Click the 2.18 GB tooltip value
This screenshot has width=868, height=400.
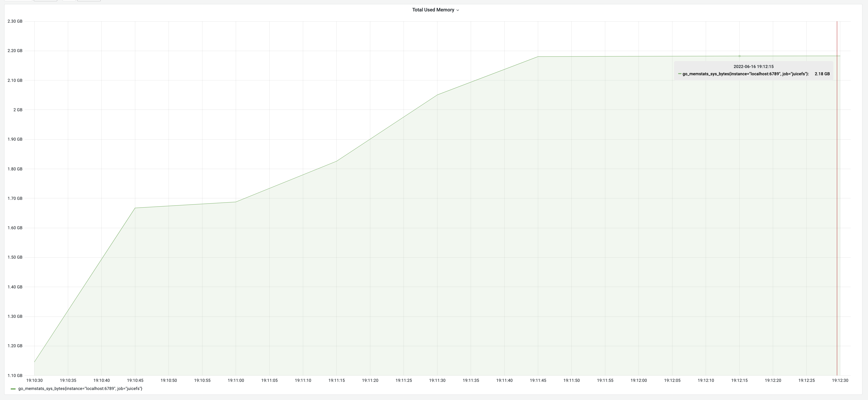[x=822, y=74]
